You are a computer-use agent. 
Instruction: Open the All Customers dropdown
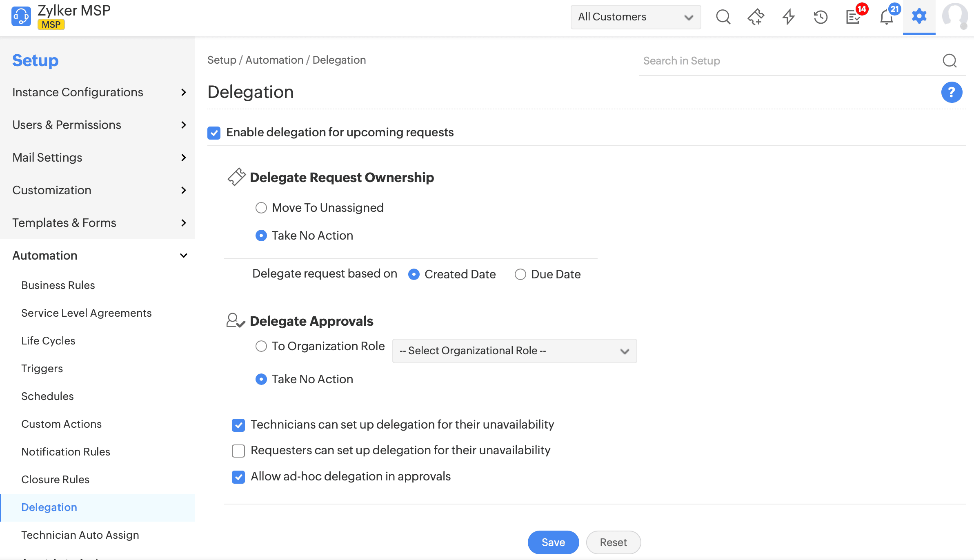coord(636,17)
